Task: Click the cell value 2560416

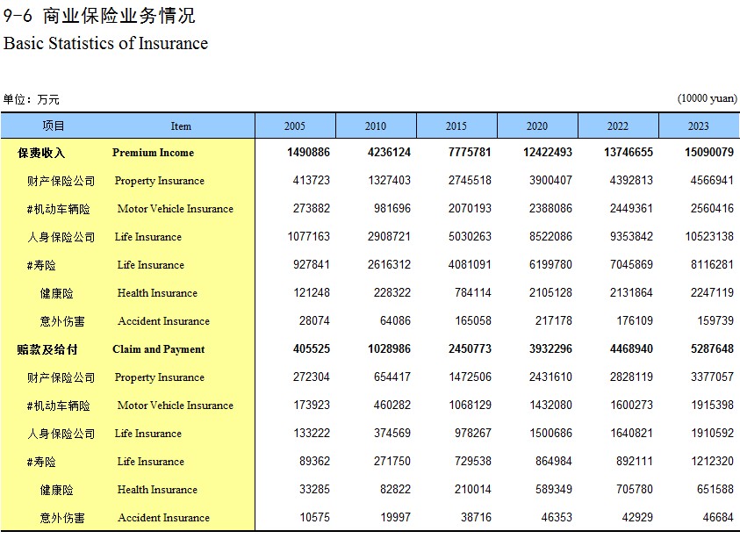Action: (712, 209)
